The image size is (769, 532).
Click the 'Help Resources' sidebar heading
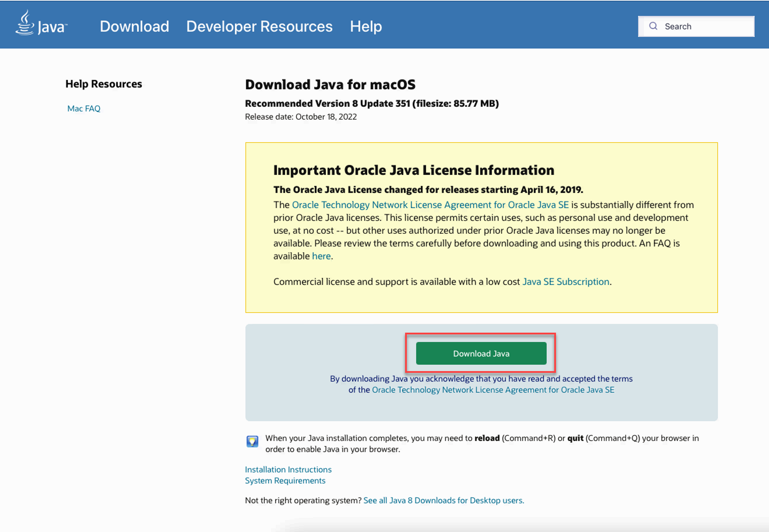pyautogui.click(x=104, y=84)
